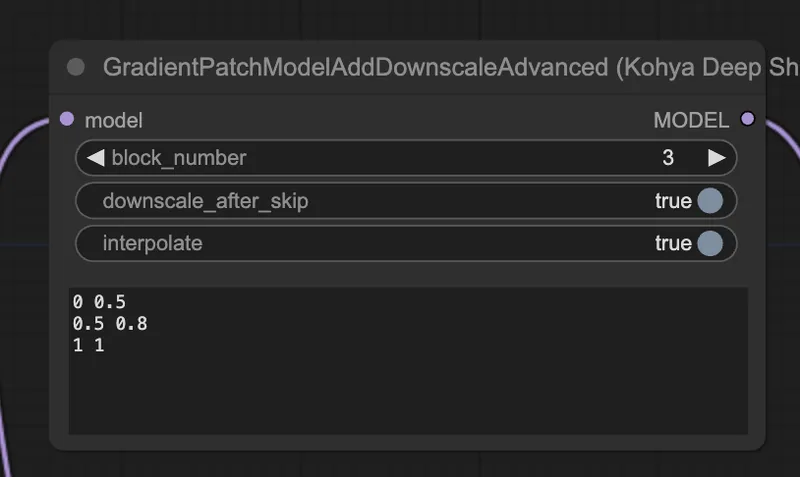Click the downscale_after_skip label text

coord(206,201)
